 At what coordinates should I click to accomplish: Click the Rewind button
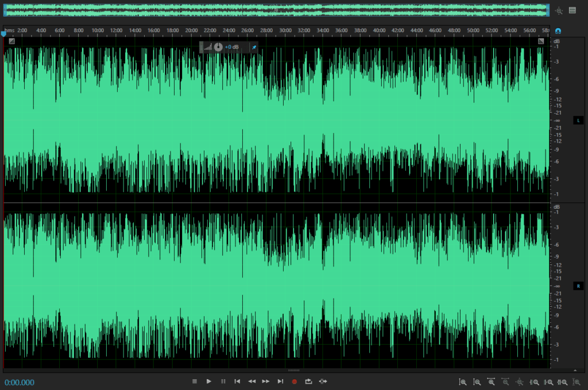pos(252,381)
